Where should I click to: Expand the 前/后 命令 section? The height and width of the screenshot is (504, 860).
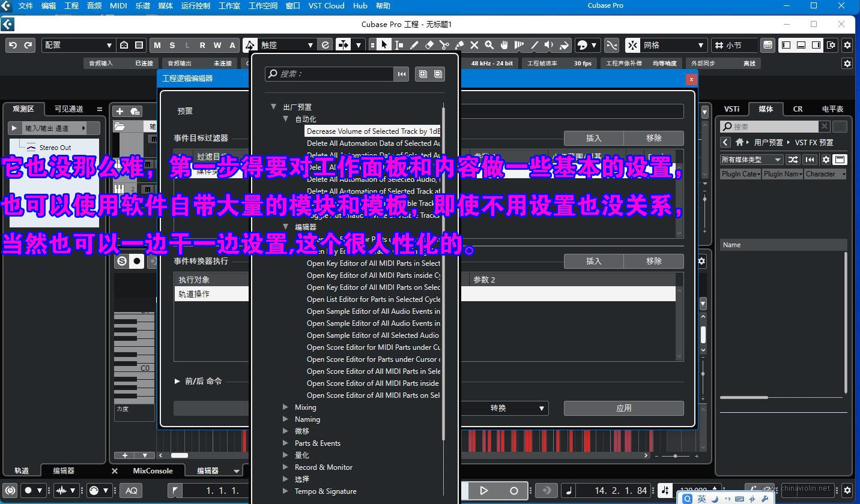177,381
